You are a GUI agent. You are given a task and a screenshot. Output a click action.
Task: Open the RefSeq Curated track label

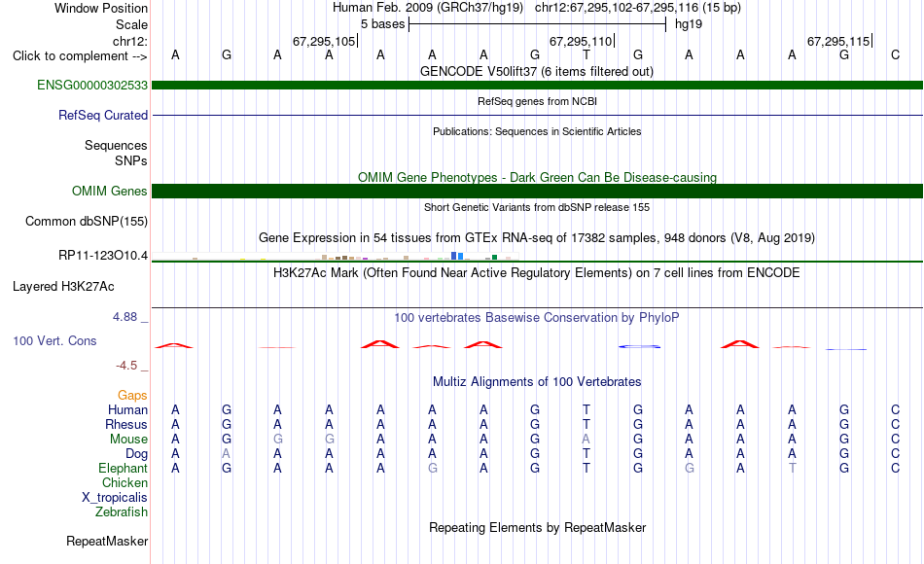point(102,115)
